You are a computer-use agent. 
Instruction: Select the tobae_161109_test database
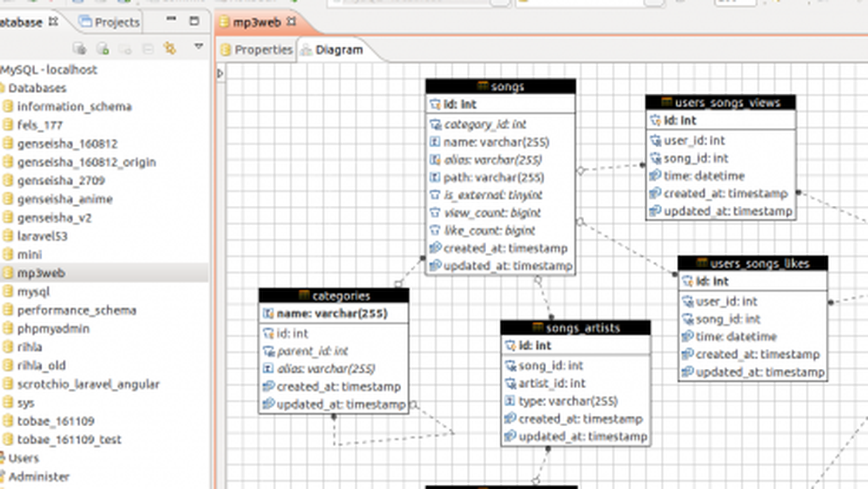tap(69, 440)
